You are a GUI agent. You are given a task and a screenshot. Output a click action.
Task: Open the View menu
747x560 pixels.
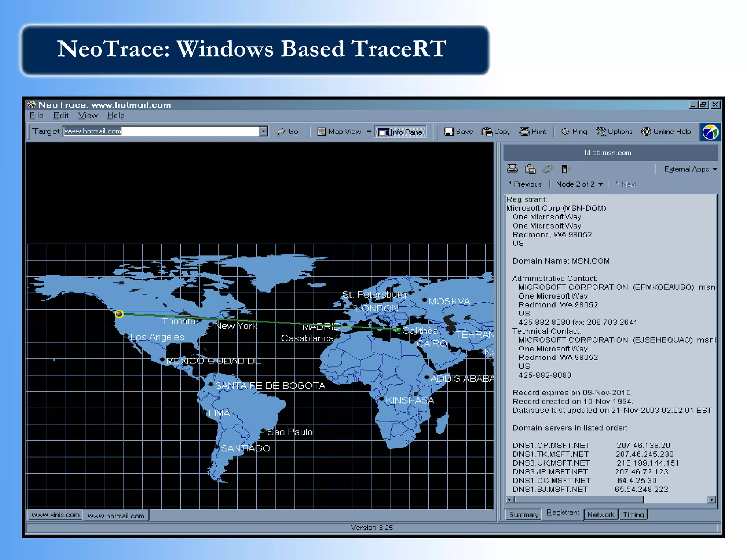[88, 116]
